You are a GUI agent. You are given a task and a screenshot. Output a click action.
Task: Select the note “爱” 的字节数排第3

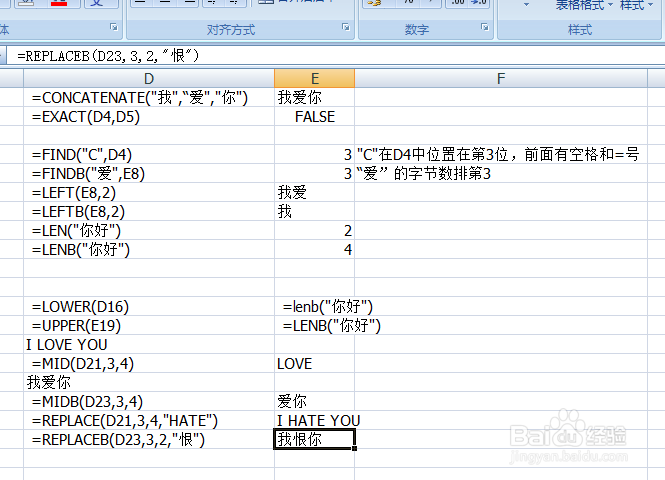click(x=501, y=174)
